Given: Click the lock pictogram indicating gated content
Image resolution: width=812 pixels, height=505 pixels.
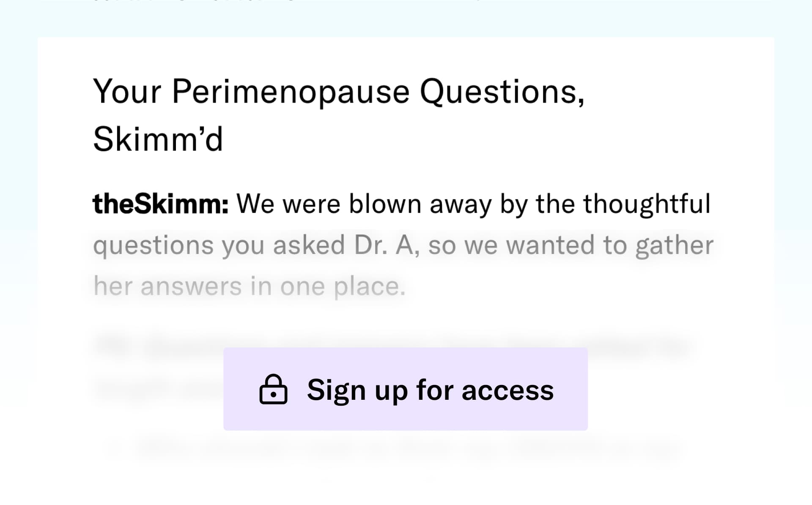Looking at the screenshot, I should coord(274,391).
